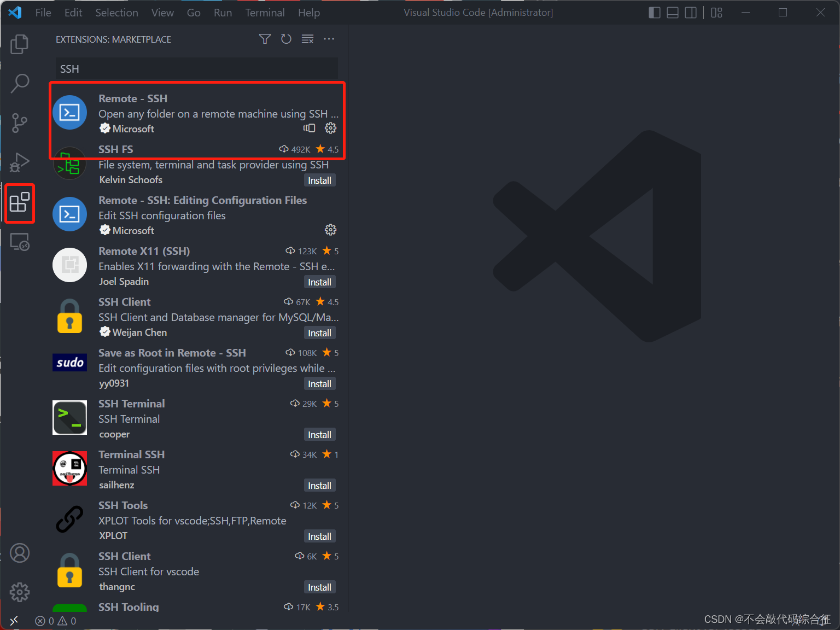Click the Kelvin Schoofs publisher name

(131, 180)
